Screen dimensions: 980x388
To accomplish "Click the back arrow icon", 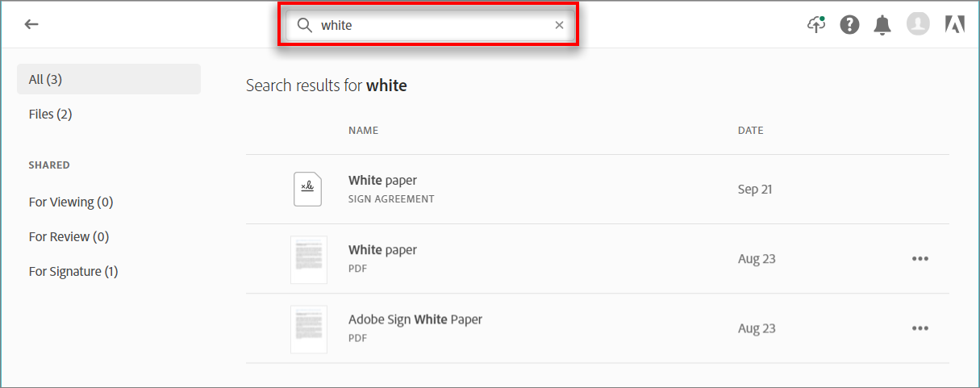I will (31, 24).
